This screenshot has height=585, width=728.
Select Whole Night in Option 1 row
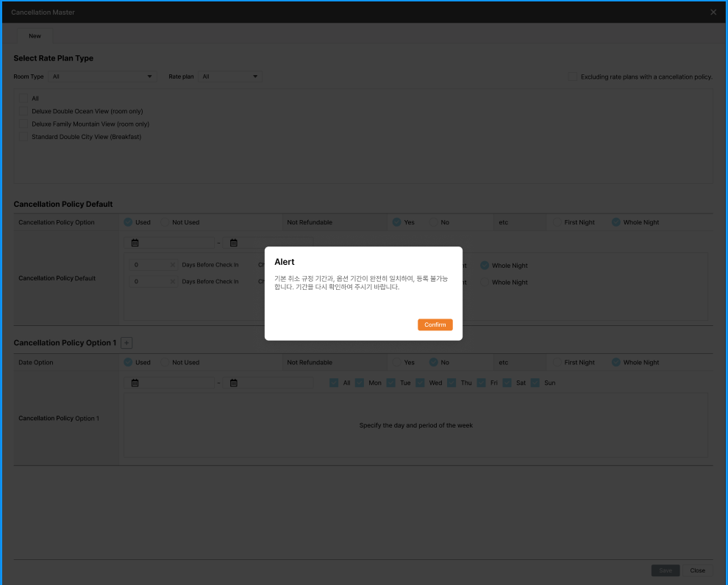click(x=615, y=363)
